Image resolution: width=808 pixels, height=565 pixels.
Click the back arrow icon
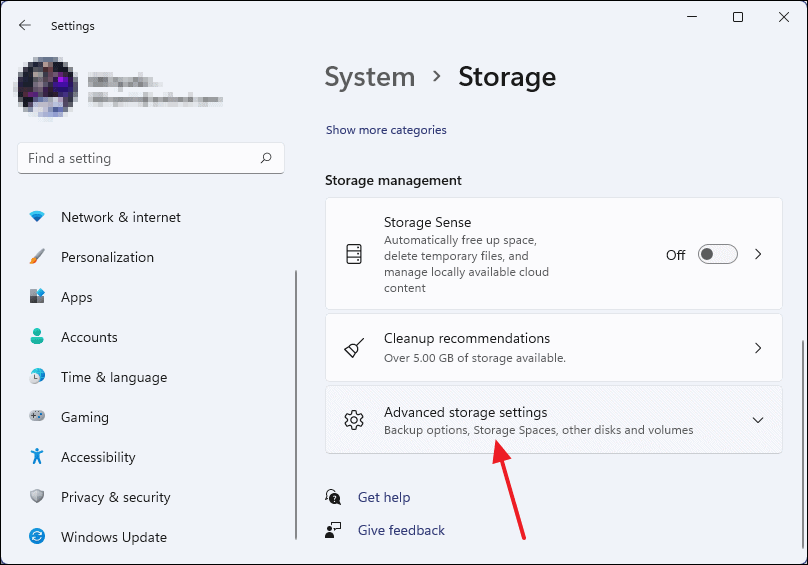tap(25, 25)
